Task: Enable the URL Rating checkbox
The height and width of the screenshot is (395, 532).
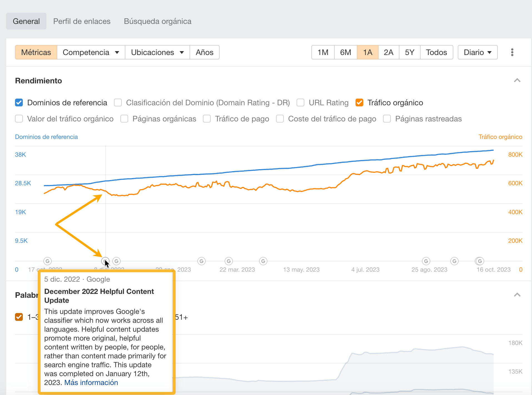Action: click(x=300, y=102)
